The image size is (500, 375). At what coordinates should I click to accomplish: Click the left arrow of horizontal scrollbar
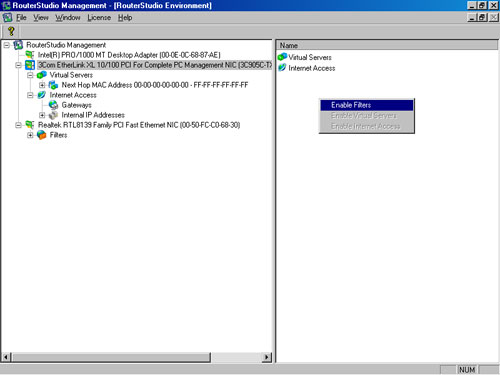(x=6, y=357)
